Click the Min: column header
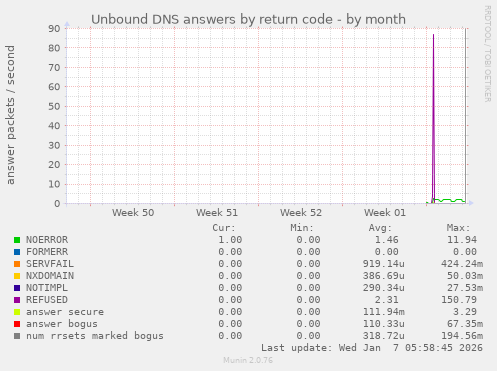497x371 pixels. (x=302, y=228)
